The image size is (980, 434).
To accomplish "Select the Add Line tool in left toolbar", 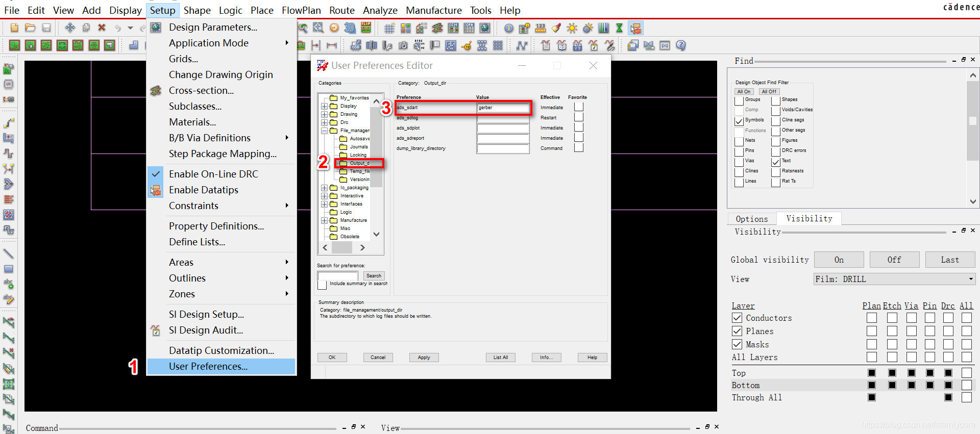I will pos(9,253).
